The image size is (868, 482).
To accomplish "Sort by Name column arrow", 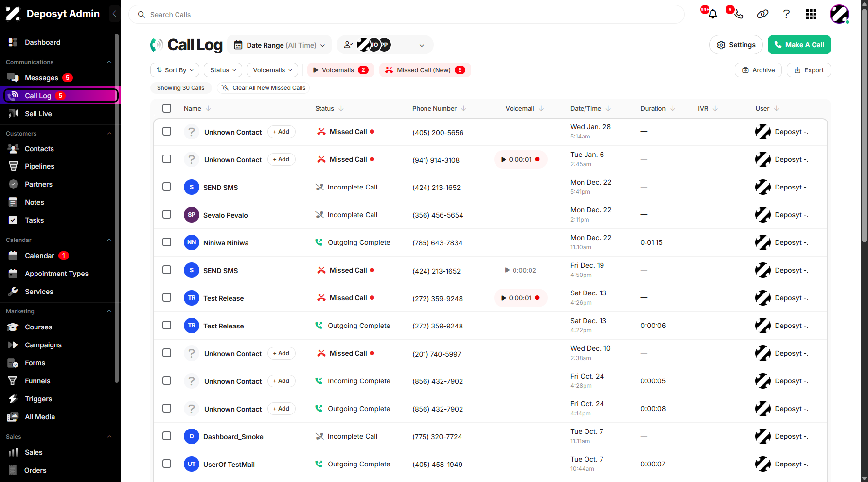I will click(209, 109).
